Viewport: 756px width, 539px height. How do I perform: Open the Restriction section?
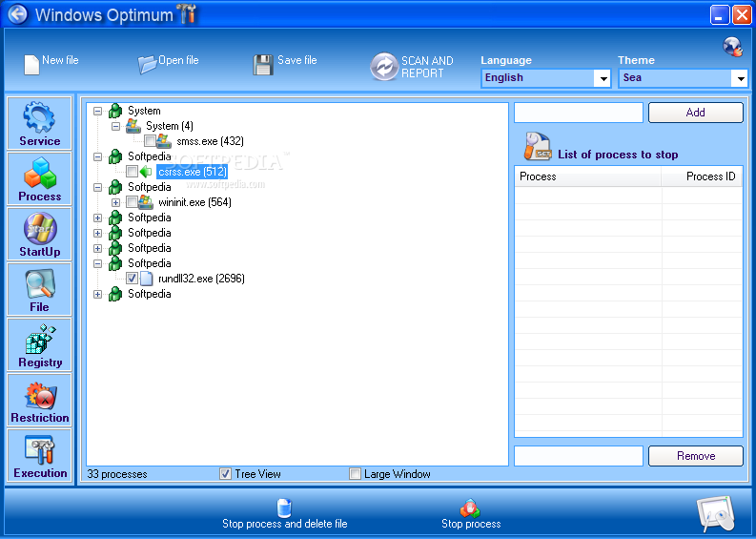[39, 400]
